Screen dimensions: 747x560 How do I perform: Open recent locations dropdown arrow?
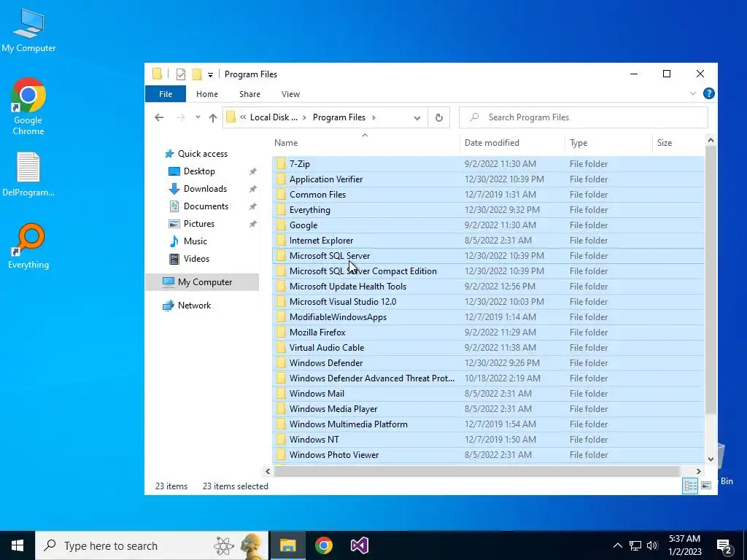[197, 117]
